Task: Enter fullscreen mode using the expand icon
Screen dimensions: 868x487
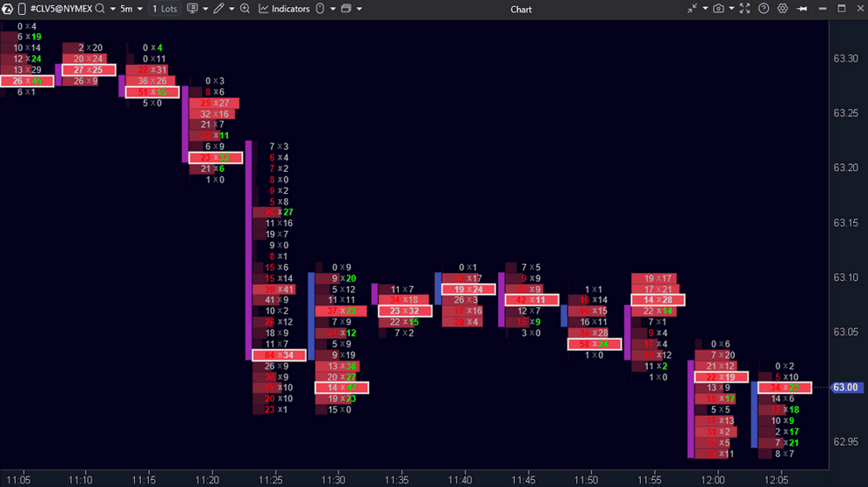Action: tap(745, 9)
